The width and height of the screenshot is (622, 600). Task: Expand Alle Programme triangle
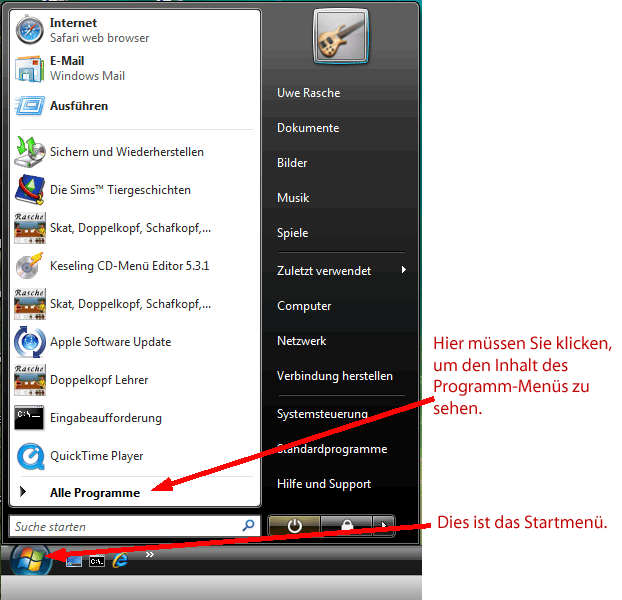pos(23,492)
